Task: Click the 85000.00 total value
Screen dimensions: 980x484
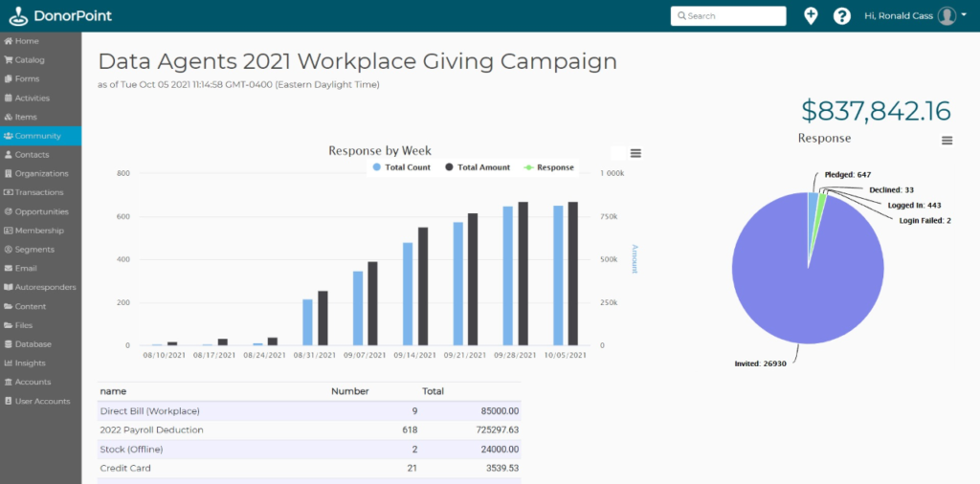Action: coord(499,411)
